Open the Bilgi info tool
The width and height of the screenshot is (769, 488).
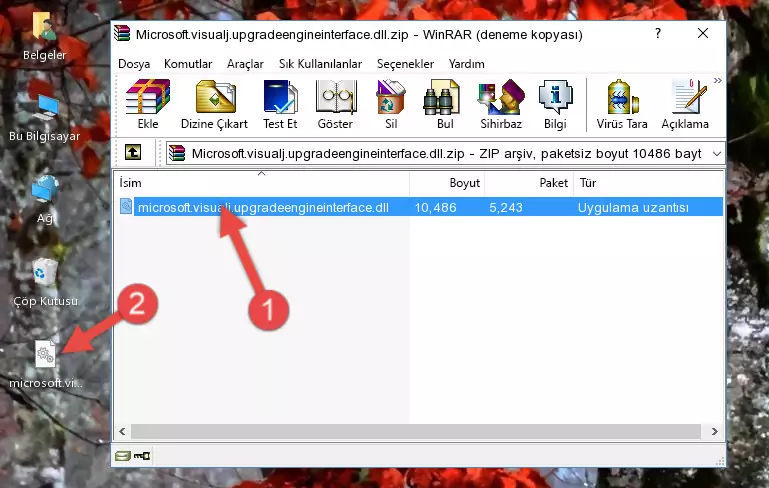click(x=555, y=104)
